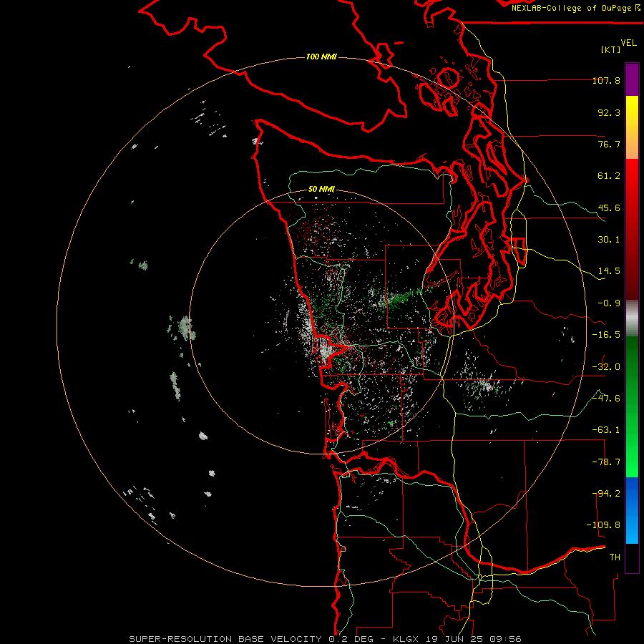The image size is (644, 644).
Task: Click the 92.3 legend value
Action: 609,112
